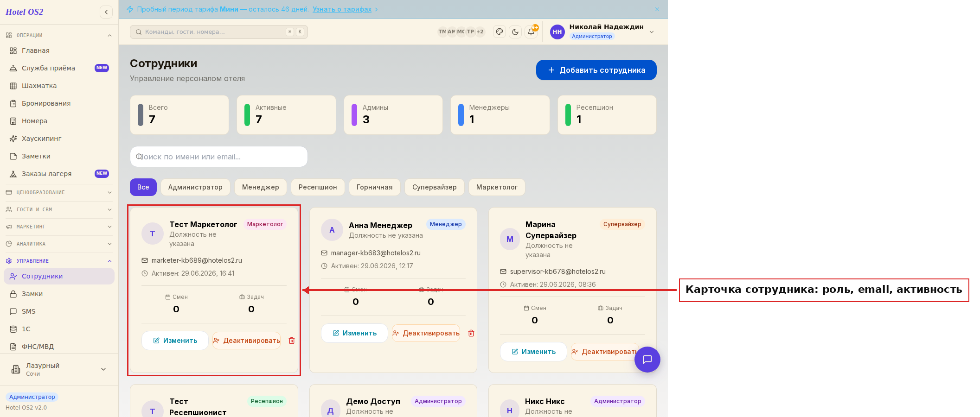Open the Николай Надеждин user menu
This screenshot has height=417, width=980.
tap(602, 32)
